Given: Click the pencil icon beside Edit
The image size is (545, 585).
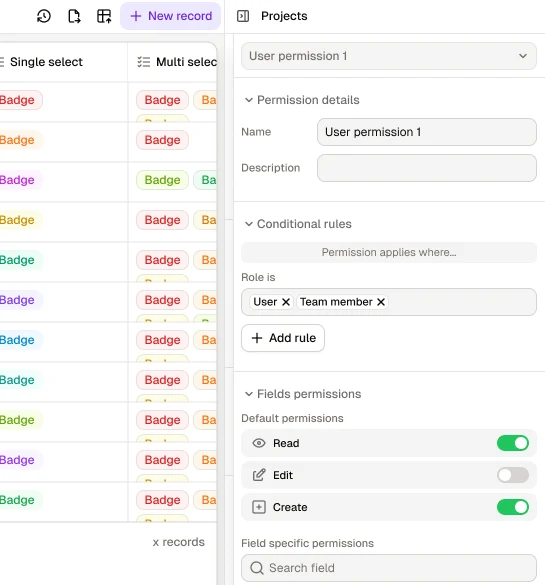Looking at the screenshot, I should (x=259, y=475).
